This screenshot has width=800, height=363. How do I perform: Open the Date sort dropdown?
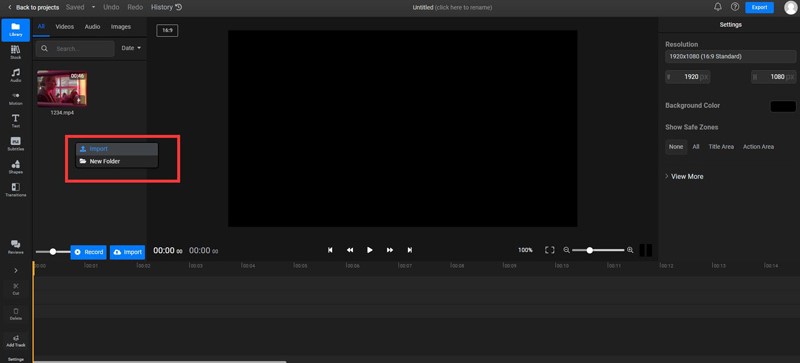[131, 48]
